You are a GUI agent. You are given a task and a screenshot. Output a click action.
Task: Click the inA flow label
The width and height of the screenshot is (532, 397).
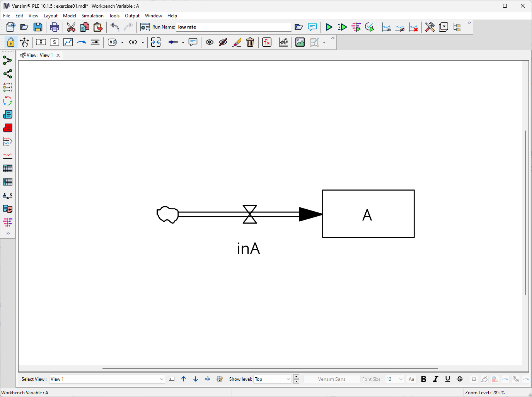248,249
